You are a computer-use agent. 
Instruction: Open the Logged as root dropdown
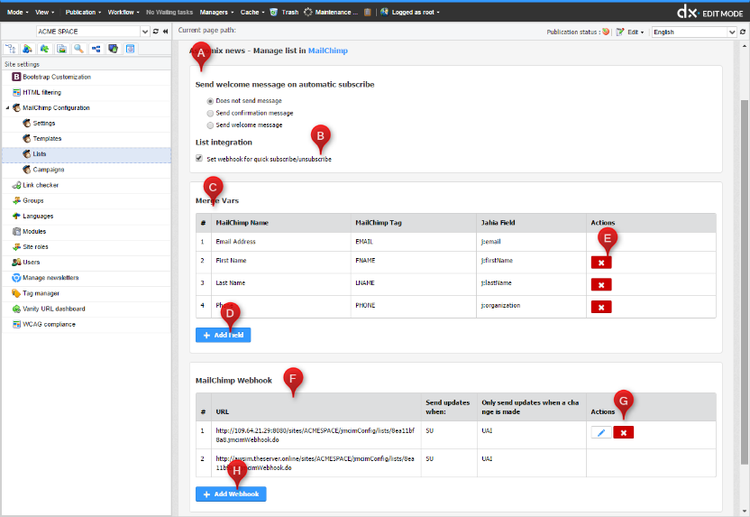(415, 12)
